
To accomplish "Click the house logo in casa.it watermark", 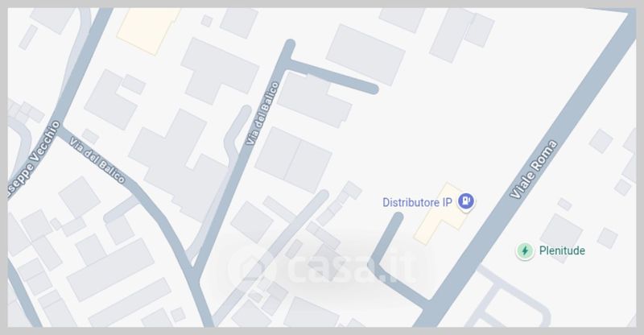I will click(x=251, y=267).
